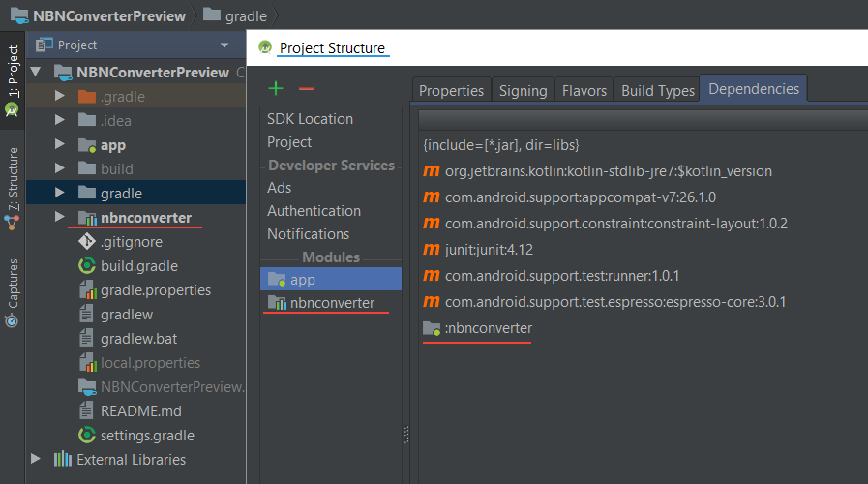
Task: Click the gradle breadcrumb in navigation bar
Action: [235, 16]
